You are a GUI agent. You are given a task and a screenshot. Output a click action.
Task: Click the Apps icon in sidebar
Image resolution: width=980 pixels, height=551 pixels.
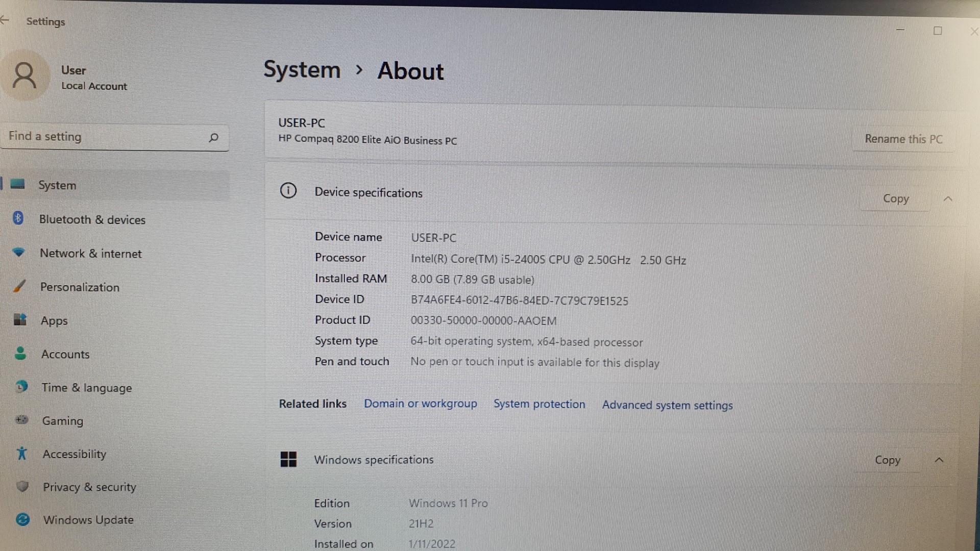tap(20, 319)
